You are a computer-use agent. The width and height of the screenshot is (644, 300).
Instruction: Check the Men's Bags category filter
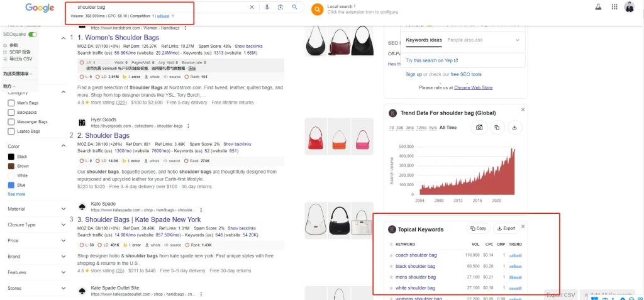pos(11,103)
